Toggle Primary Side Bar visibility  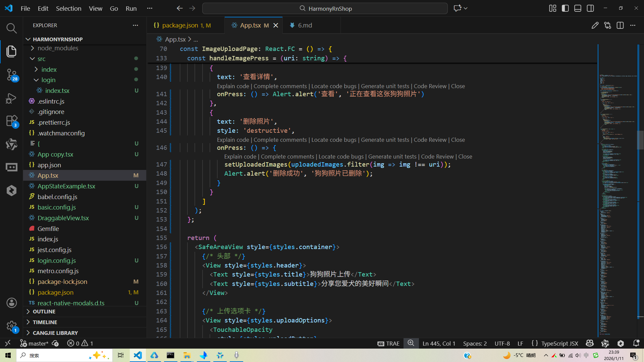pyautogui.click(x=565, y=8)
